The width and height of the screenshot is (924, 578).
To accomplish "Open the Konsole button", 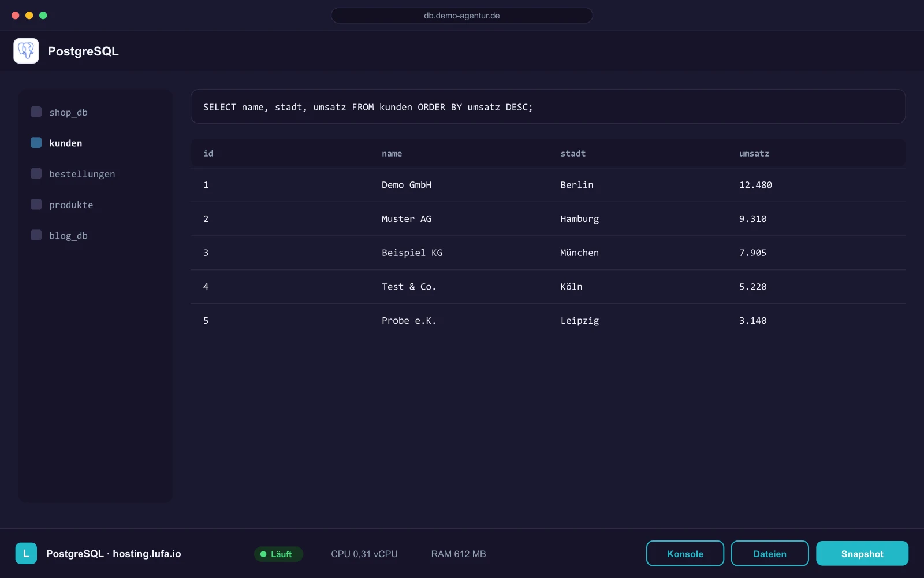I will click(685, 553).
